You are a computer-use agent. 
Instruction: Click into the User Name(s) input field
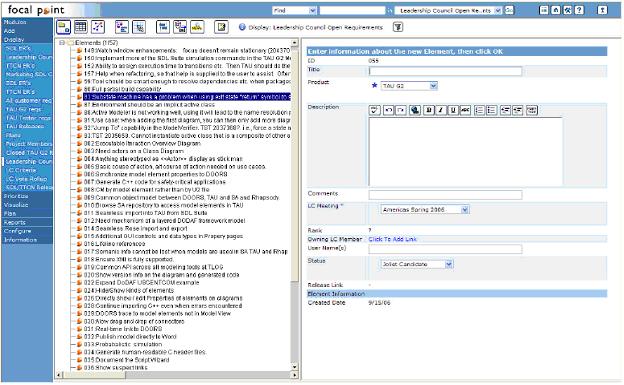click(445, 249)
